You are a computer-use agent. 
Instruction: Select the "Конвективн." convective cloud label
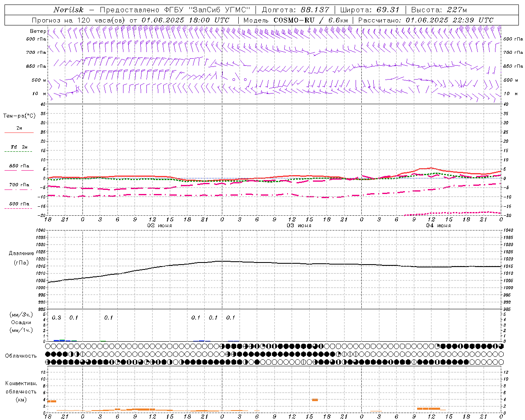click(21, 383)
